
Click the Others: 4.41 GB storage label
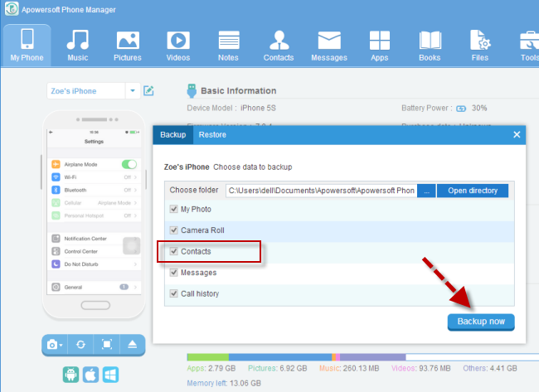(490, 368)
